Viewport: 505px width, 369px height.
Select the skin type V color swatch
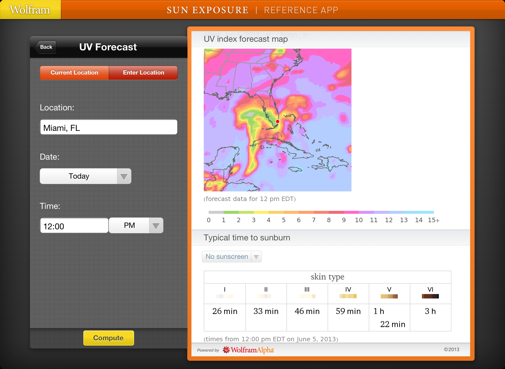coord(389,296)
